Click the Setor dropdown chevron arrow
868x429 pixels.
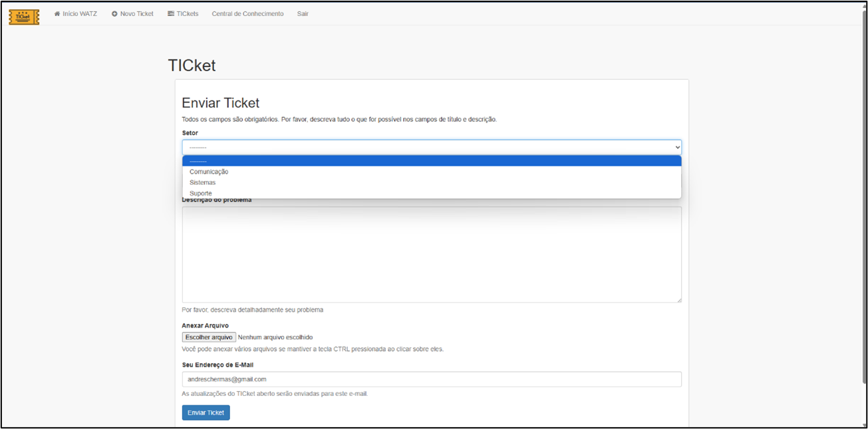point(677,147)
